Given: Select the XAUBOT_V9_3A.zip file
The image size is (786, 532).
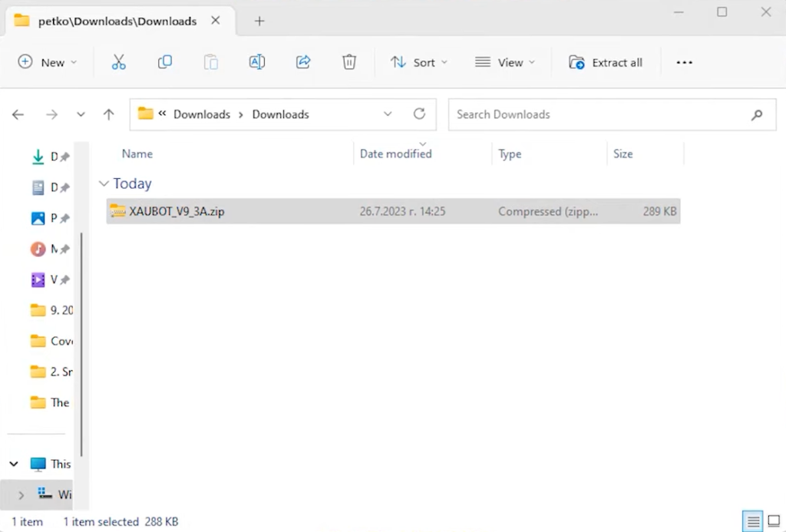Looking at the screenshot, I should [x=177, y=211].
